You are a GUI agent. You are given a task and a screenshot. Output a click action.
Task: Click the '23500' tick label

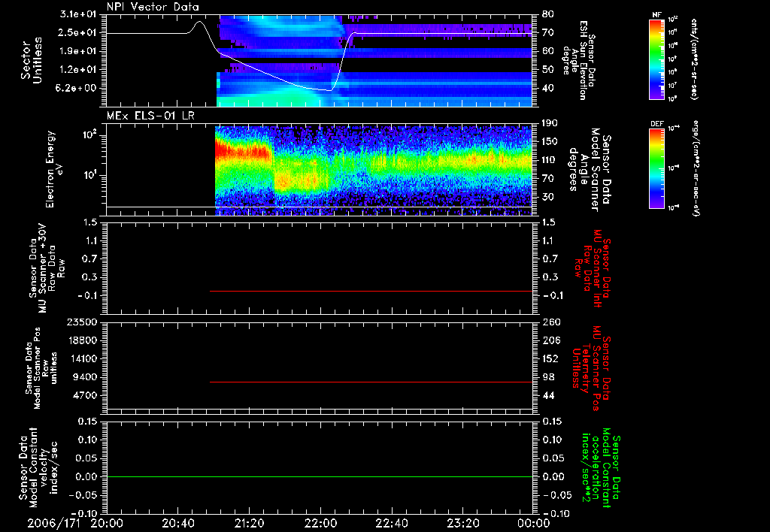pos(81,322)
